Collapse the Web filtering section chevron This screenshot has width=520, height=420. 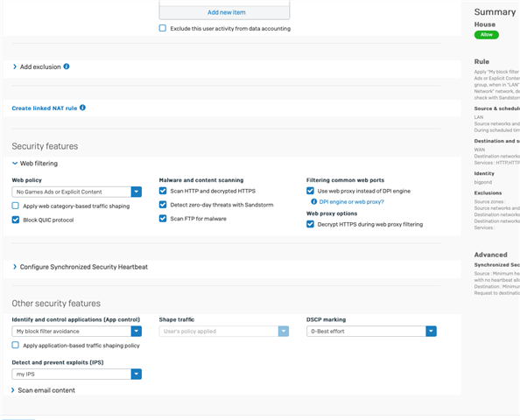tap(15, 164)
